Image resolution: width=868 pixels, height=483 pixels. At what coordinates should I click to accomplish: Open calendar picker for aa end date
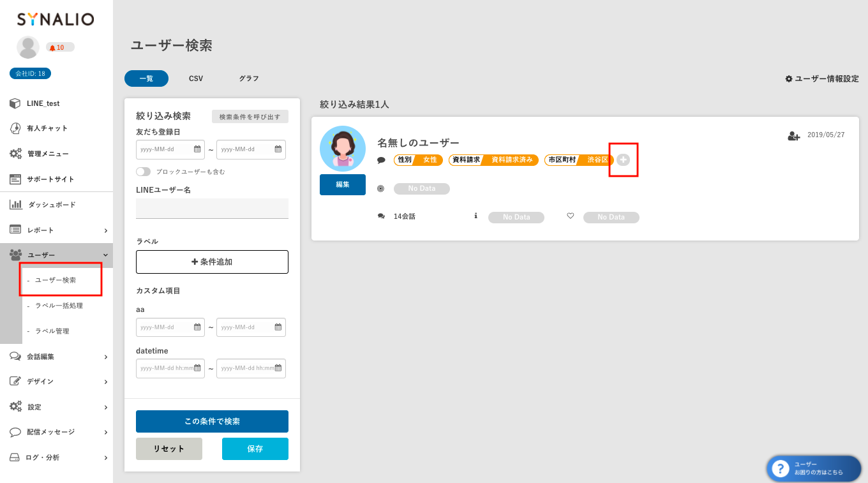pos(278,327)
